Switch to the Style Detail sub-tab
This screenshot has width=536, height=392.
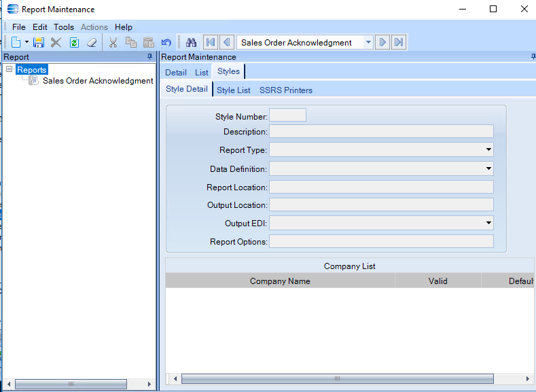point(187,89)
